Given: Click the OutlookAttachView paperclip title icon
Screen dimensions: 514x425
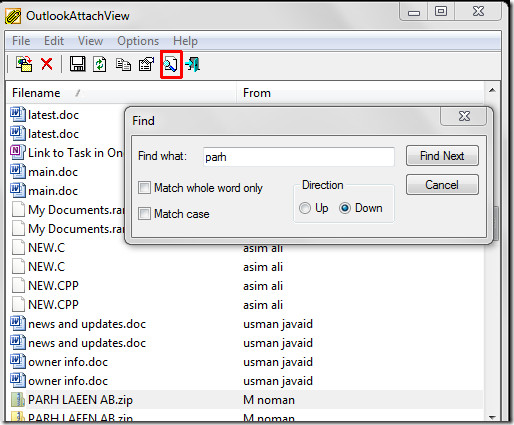Looking at the screenshot, I should click(x=13, y=16).
